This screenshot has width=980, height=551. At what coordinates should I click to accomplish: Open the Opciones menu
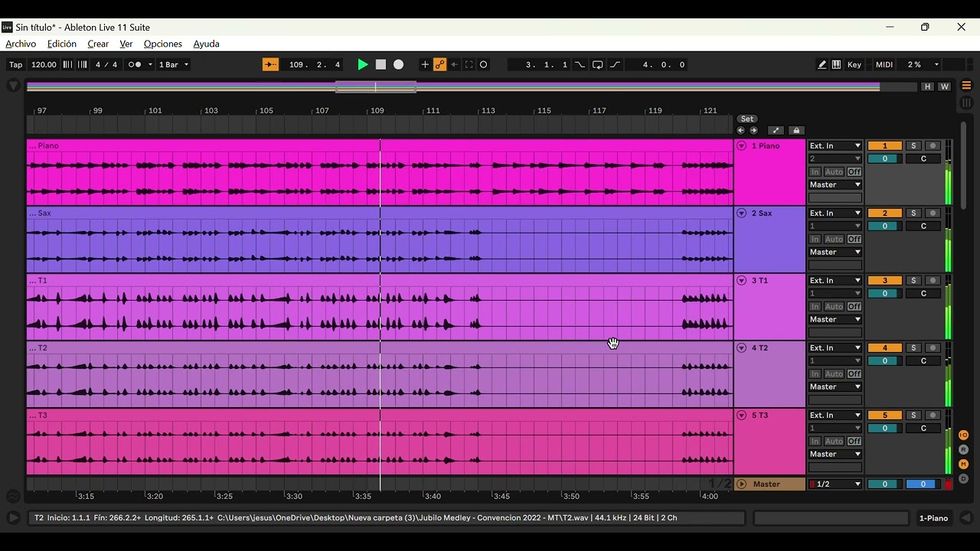(163, 44)
